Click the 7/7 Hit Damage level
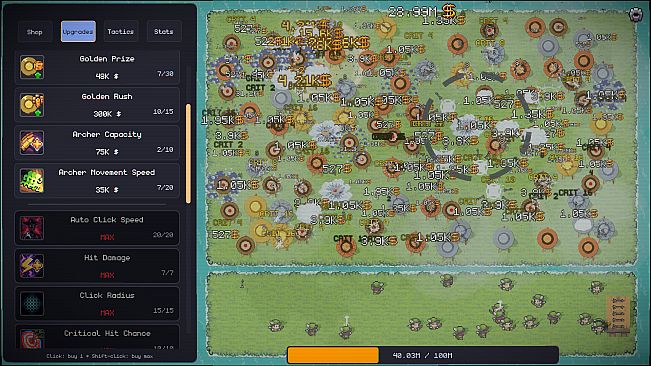 coord(167,273)
